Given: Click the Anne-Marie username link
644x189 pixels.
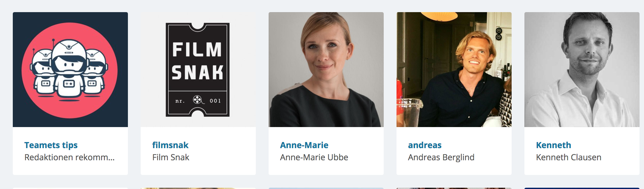Looking at the screenshot, I should (x=304, y=145).
